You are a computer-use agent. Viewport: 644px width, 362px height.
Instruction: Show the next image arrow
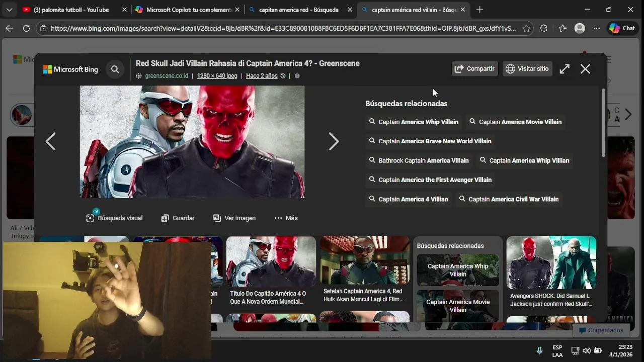(x=334, y=142)
